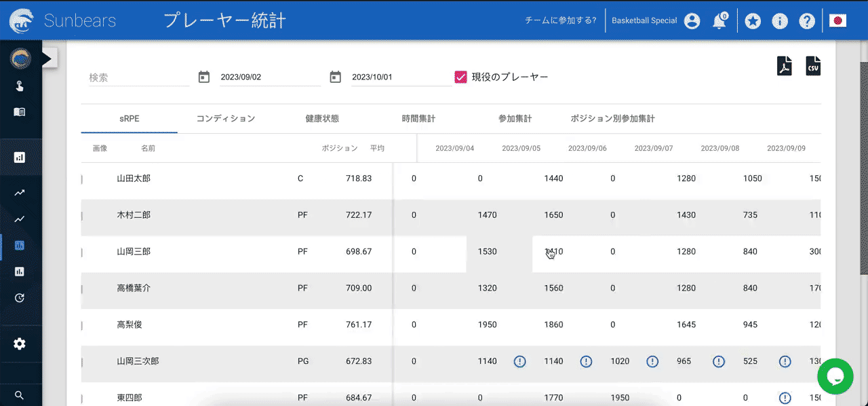Click the info icon in top bar
Viewport: 868px width, 406px height.
point(780,21)
